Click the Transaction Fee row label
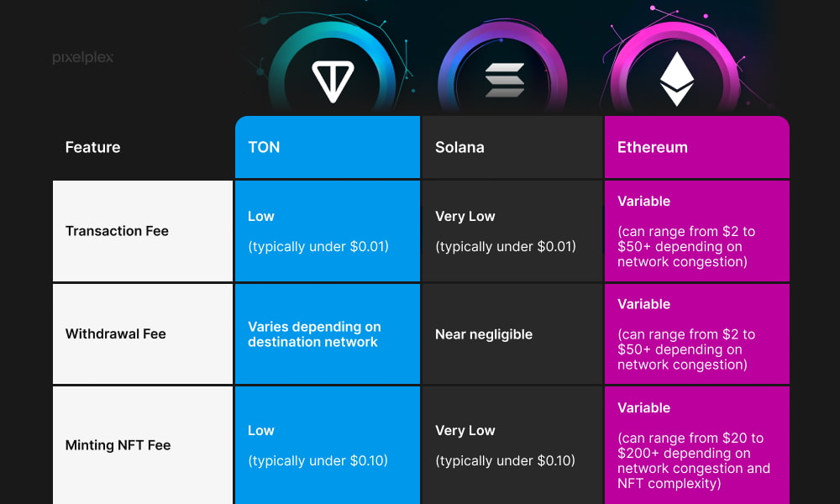 coord(143,231)
